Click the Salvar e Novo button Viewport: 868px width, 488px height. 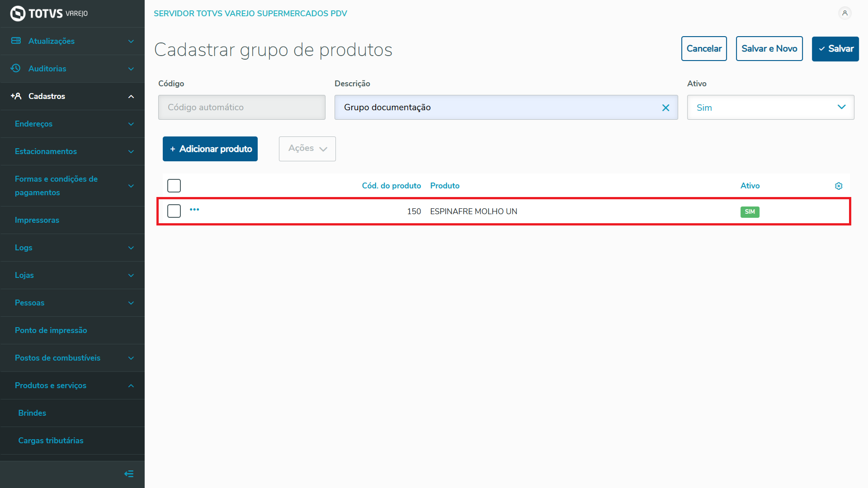[x=769, y=49]
